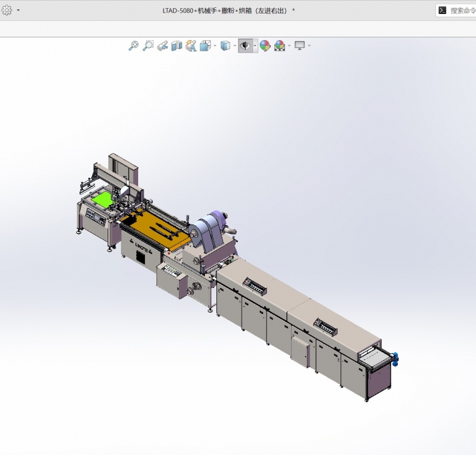Click the command prompt search icon

pyautogui.click(x=443, y=11)
